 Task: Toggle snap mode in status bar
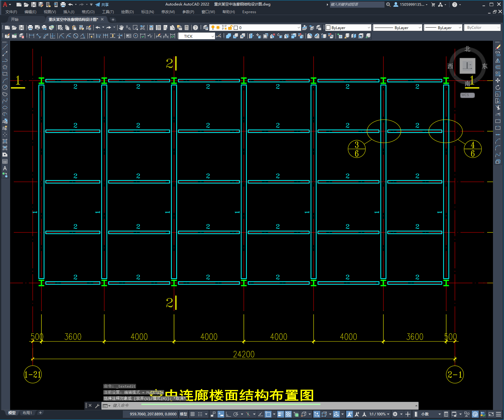coord(200,414)
